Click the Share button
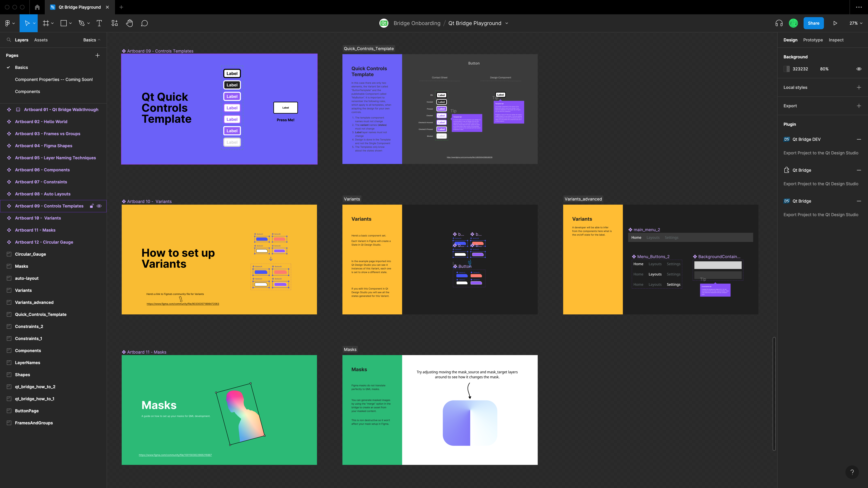Screen dimensions: 868x488 [x=813, y=23]
